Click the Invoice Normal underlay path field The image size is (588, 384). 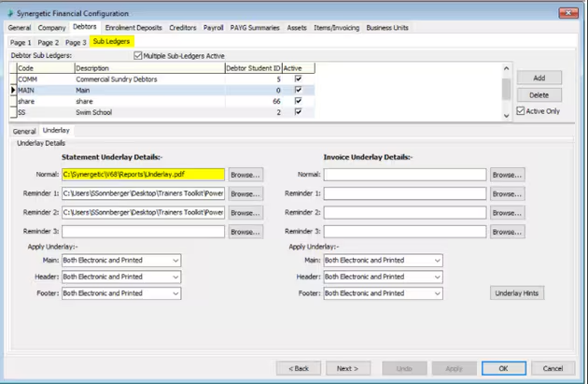[x=404, y=175]
